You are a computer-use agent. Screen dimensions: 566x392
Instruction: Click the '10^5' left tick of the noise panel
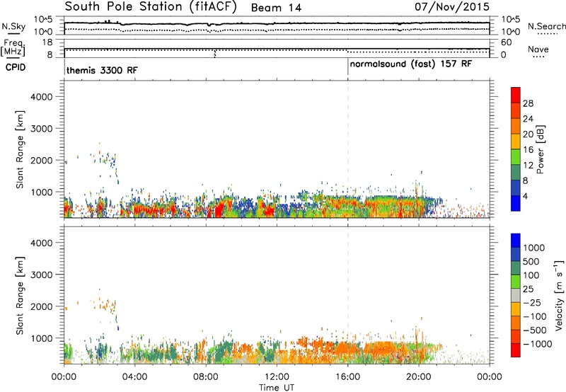click(x=43, y=19)
